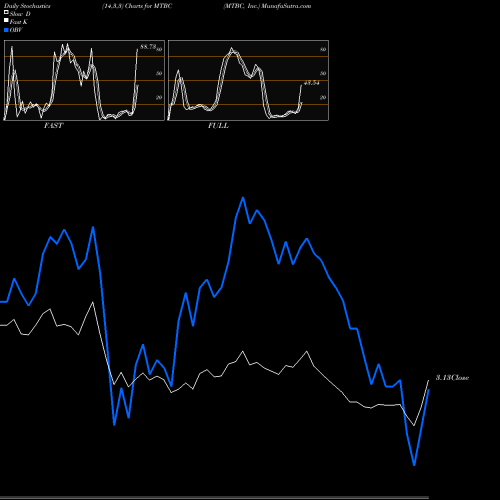Click the Fast K legend swatch
500x500 pixels.
click(6, 21)
